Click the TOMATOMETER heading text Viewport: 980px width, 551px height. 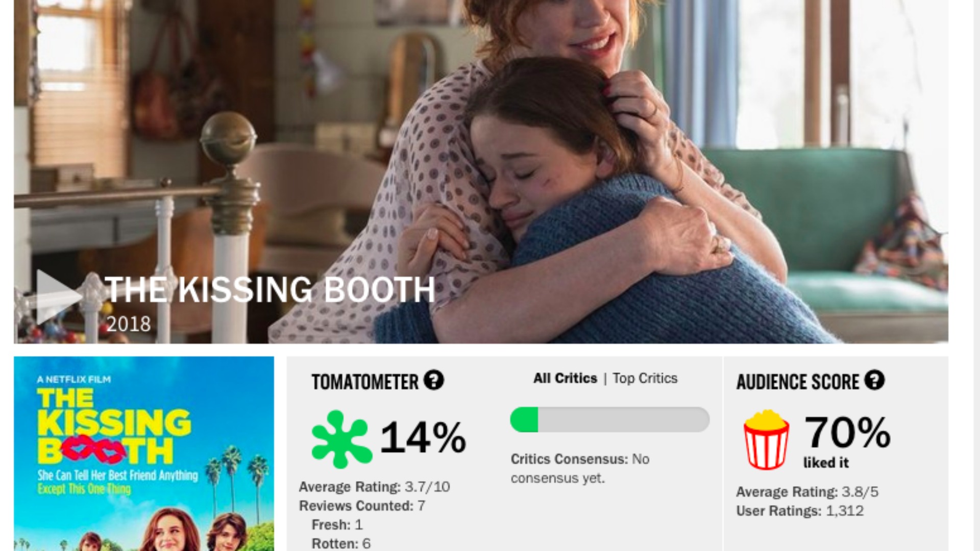point(365,382)
